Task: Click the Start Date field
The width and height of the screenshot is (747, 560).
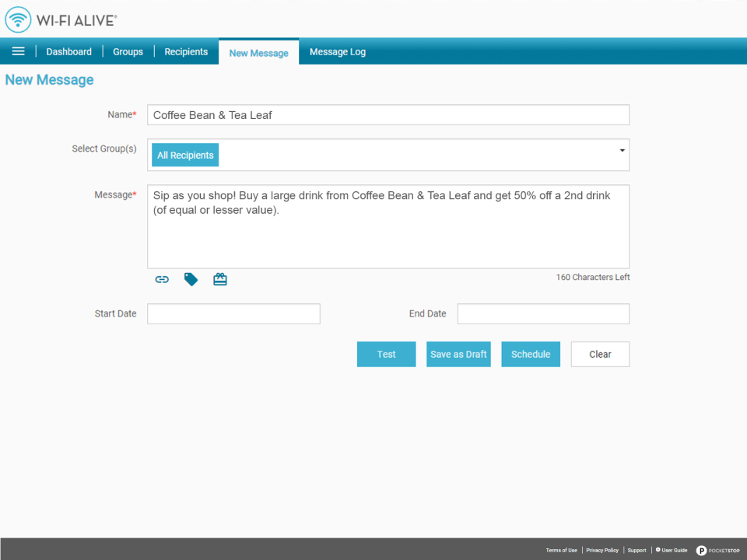Action: coord(233,313)
